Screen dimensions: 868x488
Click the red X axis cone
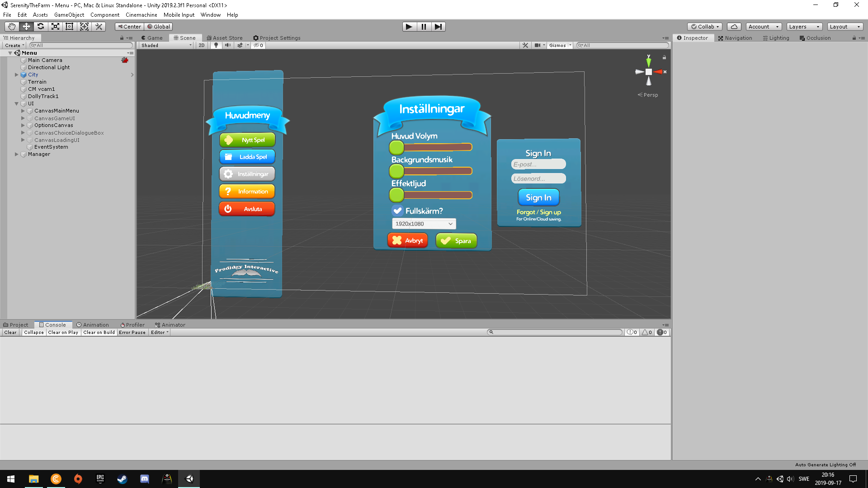(658, 72)
